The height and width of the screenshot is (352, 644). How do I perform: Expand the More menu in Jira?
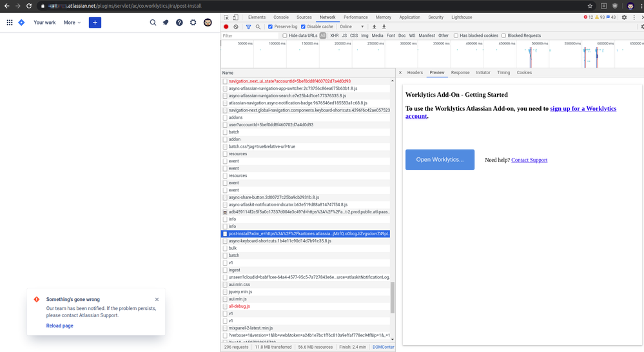72,23
